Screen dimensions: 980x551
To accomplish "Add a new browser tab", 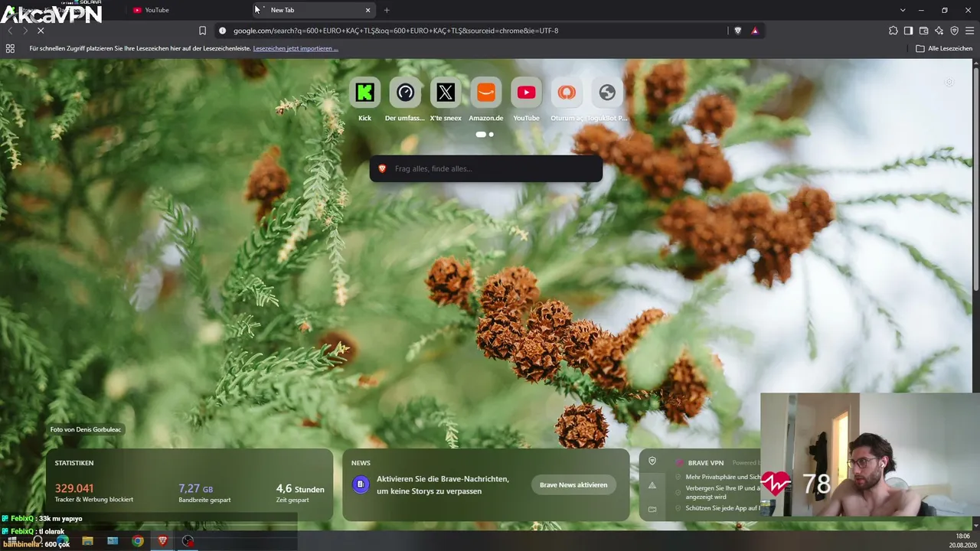I will [387, 10].
